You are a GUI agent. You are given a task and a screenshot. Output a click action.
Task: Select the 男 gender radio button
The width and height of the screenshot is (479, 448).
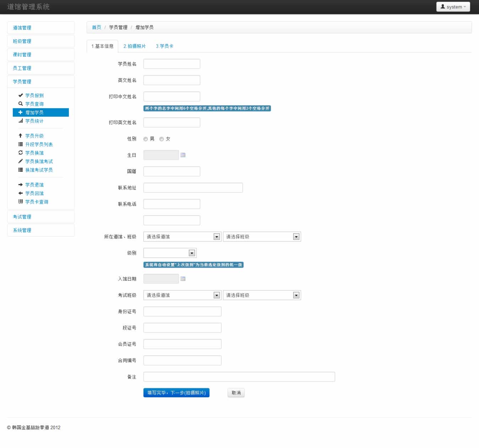pyautogui.click(x=146, y=139)
